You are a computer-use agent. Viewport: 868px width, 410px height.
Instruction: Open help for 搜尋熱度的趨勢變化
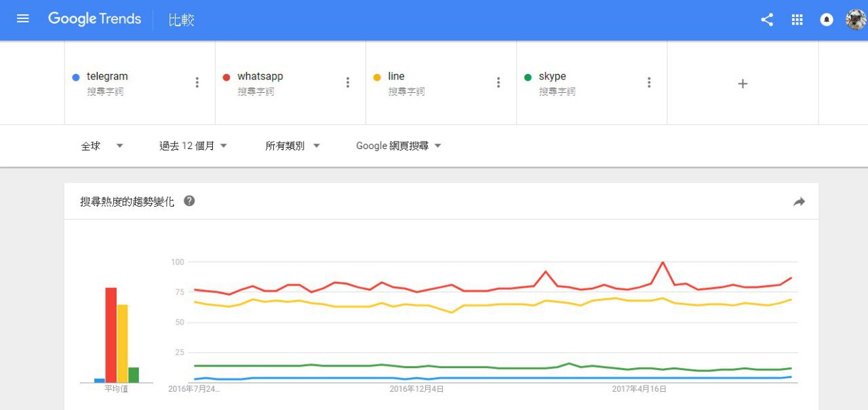pos(189,201)
